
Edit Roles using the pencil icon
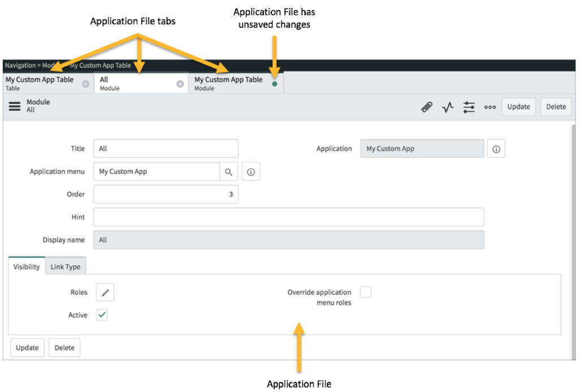[104, 292]
